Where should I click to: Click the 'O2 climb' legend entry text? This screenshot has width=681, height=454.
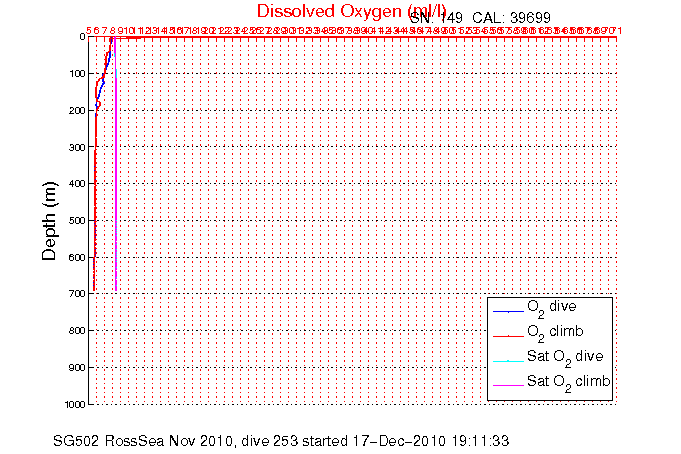[555, 333]
